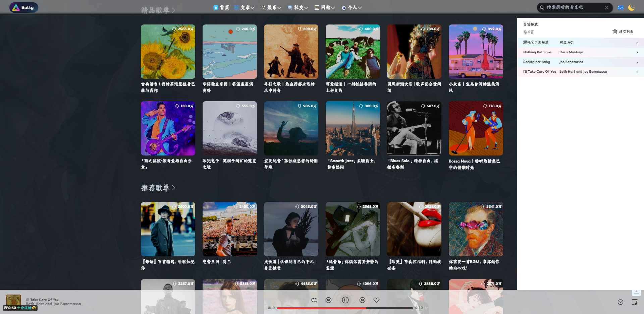
Task: Remove Nothing But Love from queue
Action: [637, 52]
